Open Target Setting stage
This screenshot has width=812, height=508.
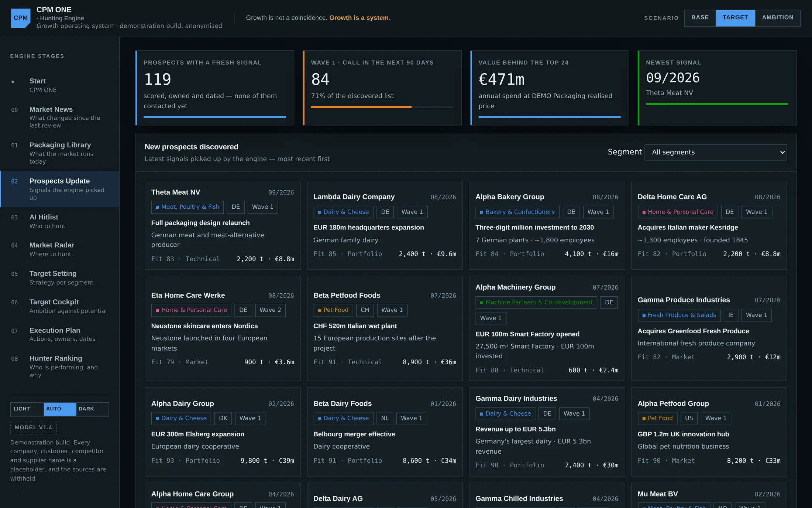coord(60,277)
